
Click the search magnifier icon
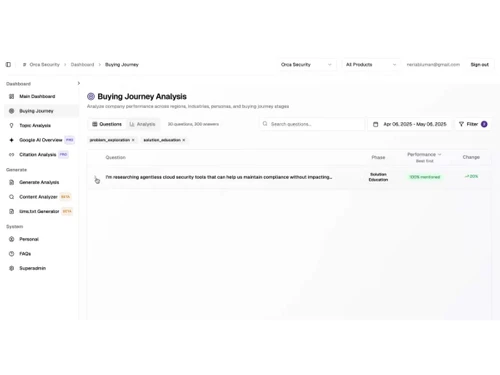click(265, 124)
